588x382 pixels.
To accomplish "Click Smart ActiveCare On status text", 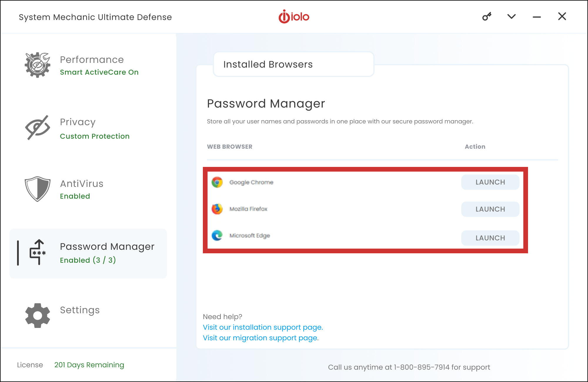I will coord(99,72).
